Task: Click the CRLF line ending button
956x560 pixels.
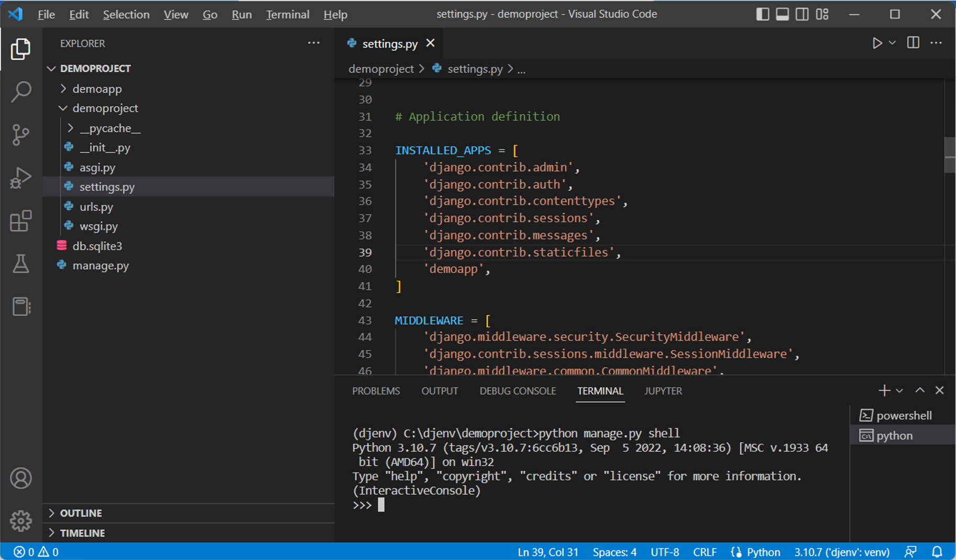Action: 705,552
